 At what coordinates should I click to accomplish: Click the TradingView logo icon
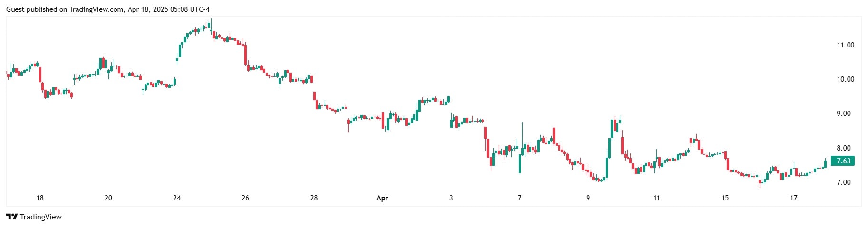click(12, 217)
